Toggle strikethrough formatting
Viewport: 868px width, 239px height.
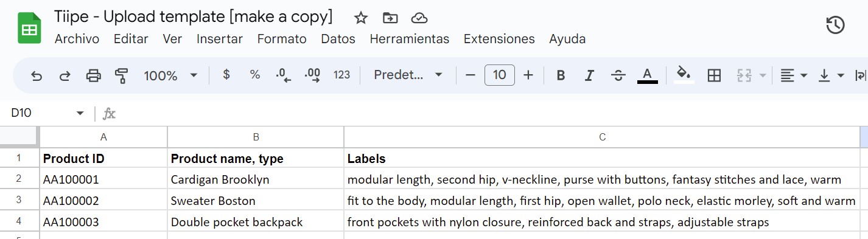point(618,75)
